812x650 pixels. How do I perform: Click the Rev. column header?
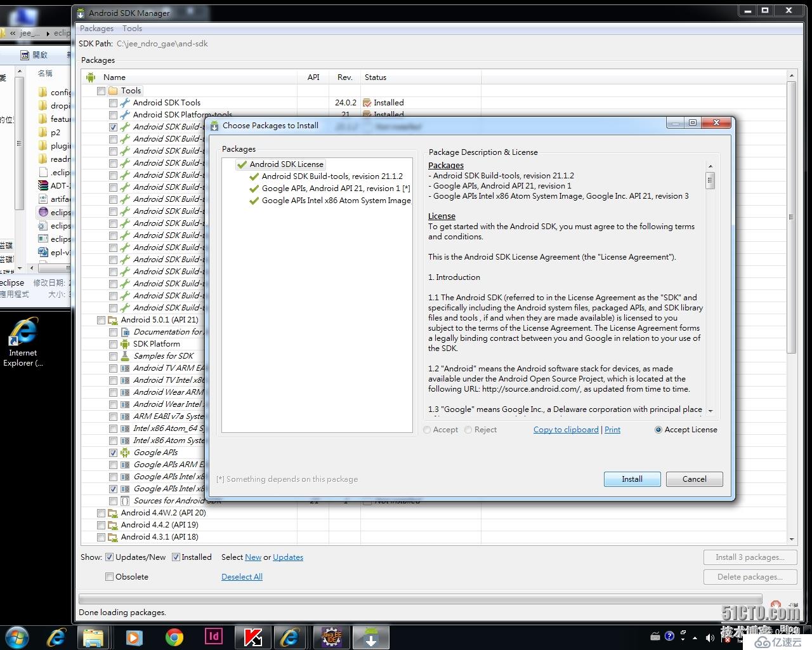coord(344,77)
